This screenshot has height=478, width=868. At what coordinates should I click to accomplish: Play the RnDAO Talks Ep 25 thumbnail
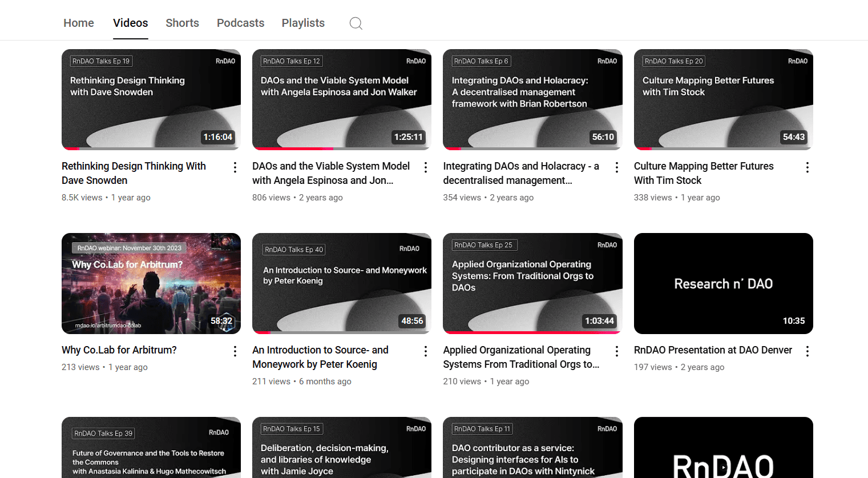point(532,283)
